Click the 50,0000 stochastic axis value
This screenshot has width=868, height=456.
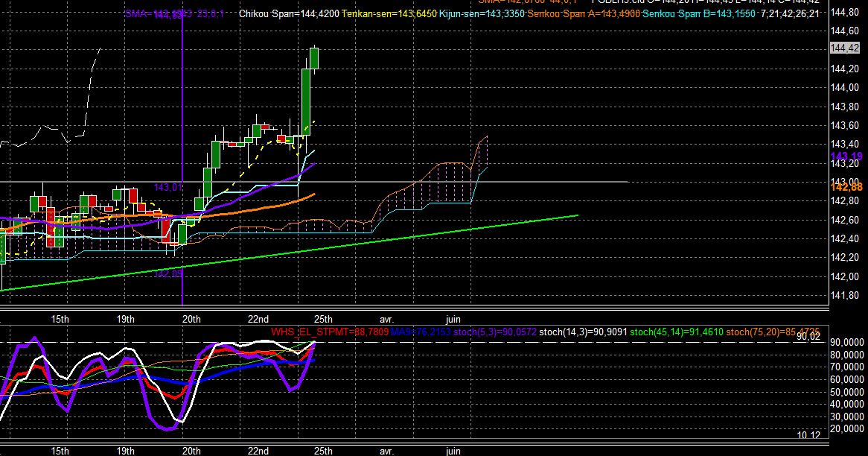(847, 392)
